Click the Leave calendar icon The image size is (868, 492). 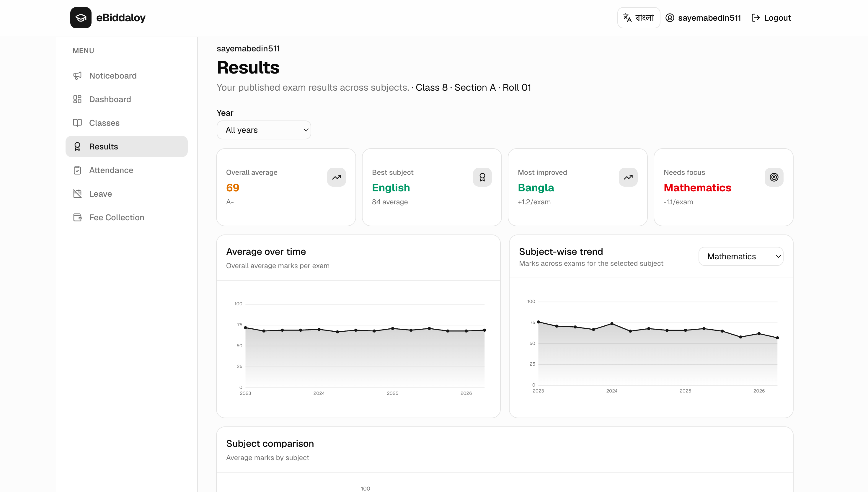pos(77,194)
